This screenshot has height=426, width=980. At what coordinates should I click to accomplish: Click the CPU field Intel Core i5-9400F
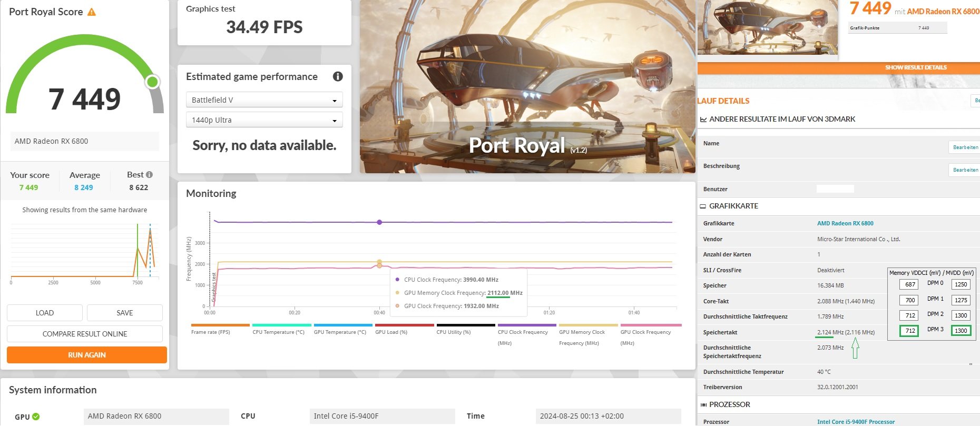[382, 416]
